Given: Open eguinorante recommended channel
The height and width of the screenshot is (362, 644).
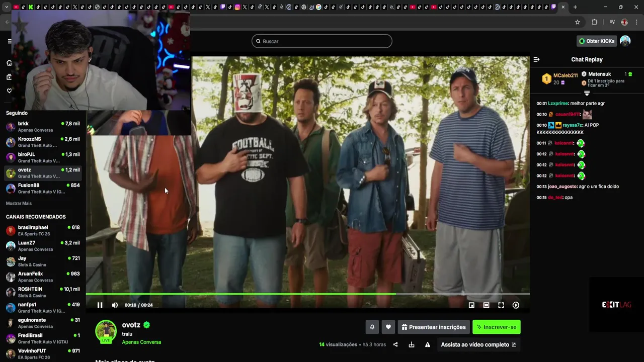Looking at the screenshot, I should pyautogui.click(x=43, y=323).
